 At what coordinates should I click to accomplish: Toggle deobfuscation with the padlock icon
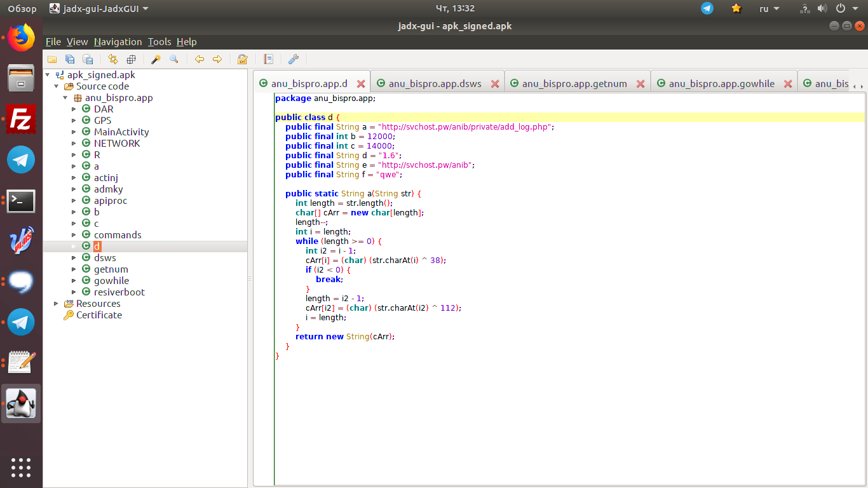coord(242,59)
